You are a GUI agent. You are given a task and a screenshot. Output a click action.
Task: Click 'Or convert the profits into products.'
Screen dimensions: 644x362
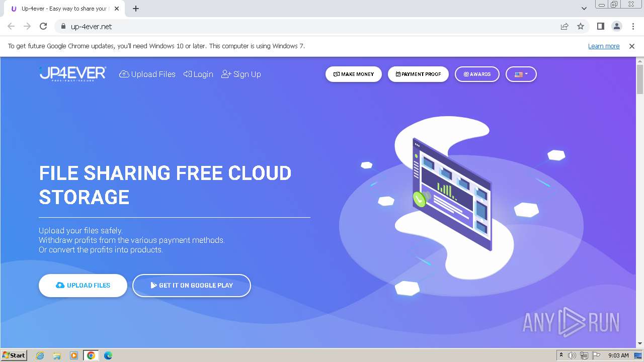click(x=101, y=250)
